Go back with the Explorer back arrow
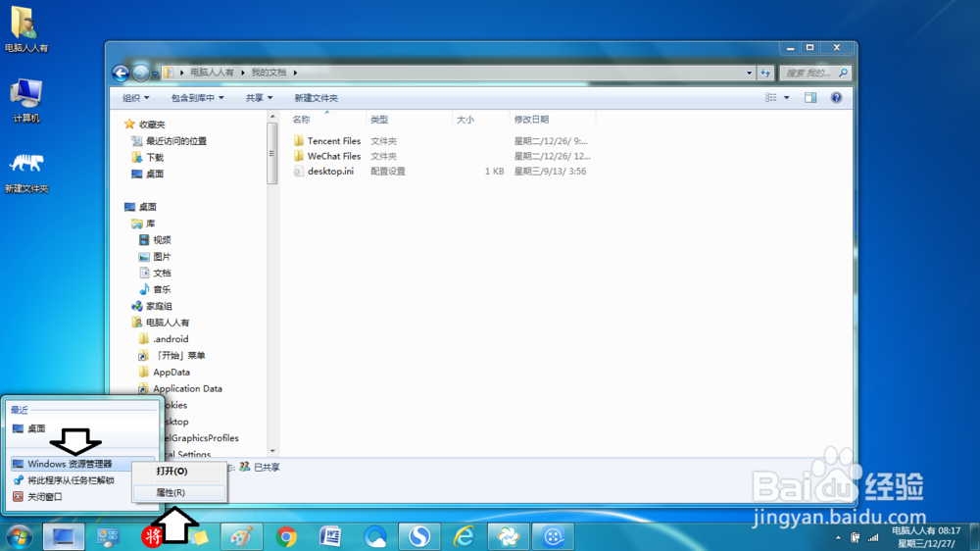Viewport: 980px width, 551px height. point(121,74)
